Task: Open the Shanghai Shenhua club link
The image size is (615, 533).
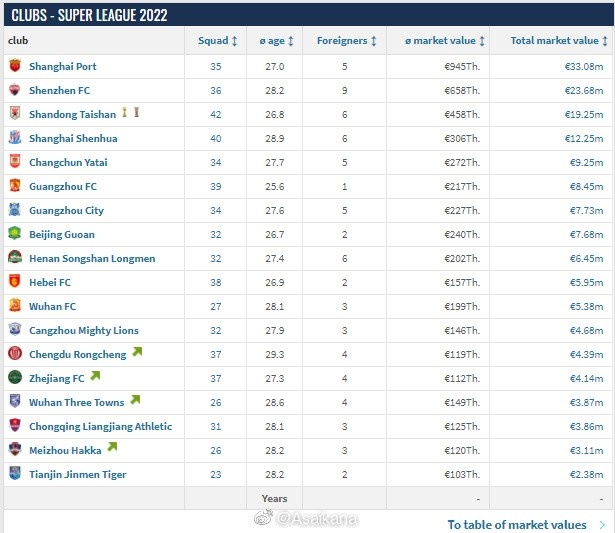Action: tap(73, 138)
